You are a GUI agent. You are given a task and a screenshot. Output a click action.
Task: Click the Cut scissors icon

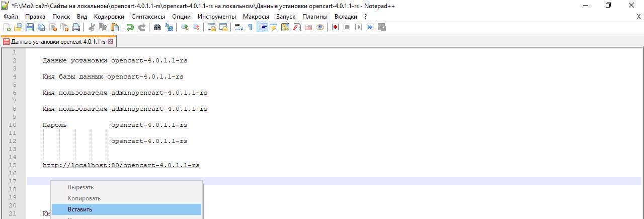pos(92,27)
